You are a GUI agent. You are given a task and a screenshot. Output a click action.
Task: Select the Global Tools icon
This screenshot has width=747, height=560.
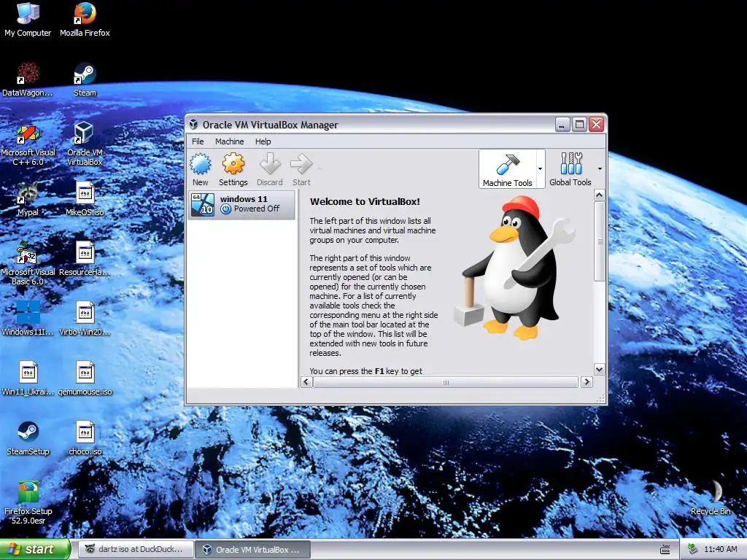pos(570,164)
